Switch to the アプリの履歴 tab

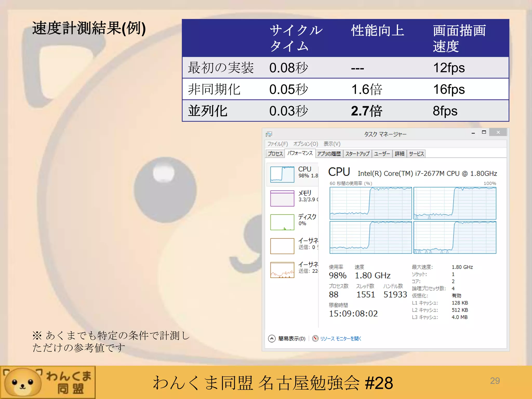click(329, 154)
